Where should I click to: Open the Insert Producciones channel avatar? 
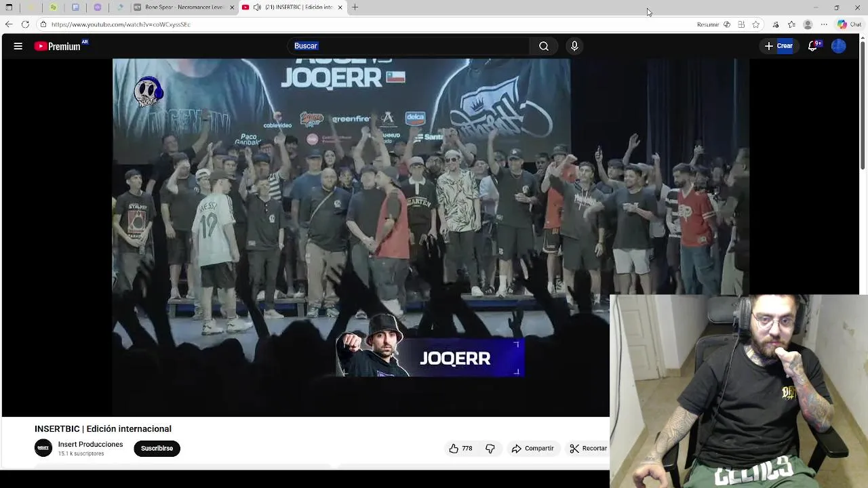click(43, 448)
